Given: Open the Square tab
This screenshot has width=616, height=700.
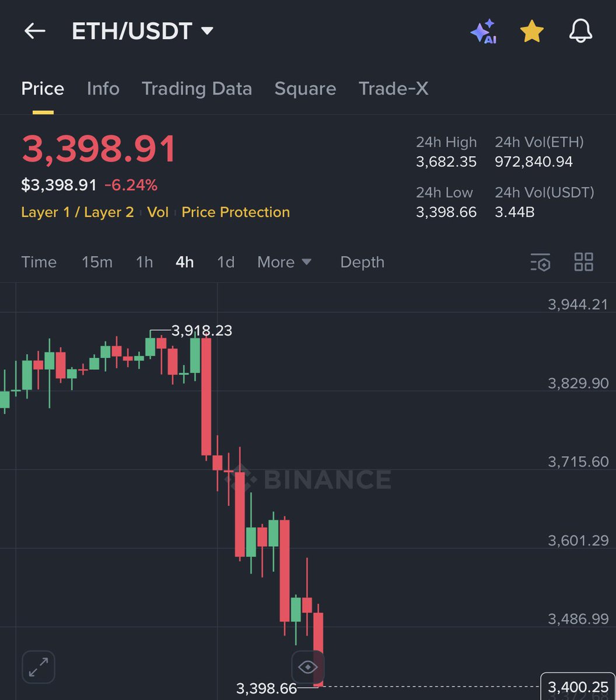Looking at the screenshot, I should [x=305, y=89].
